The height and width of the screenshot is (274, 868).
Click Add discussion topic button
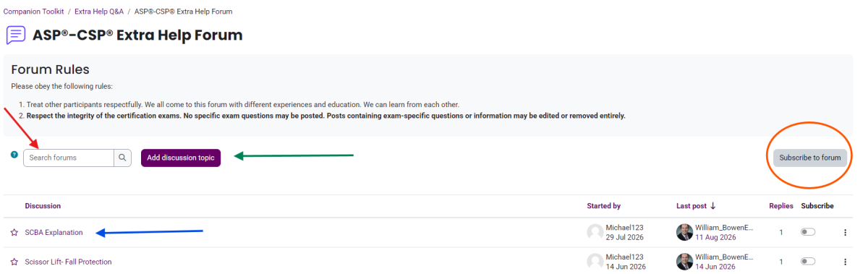coord(181,158)
